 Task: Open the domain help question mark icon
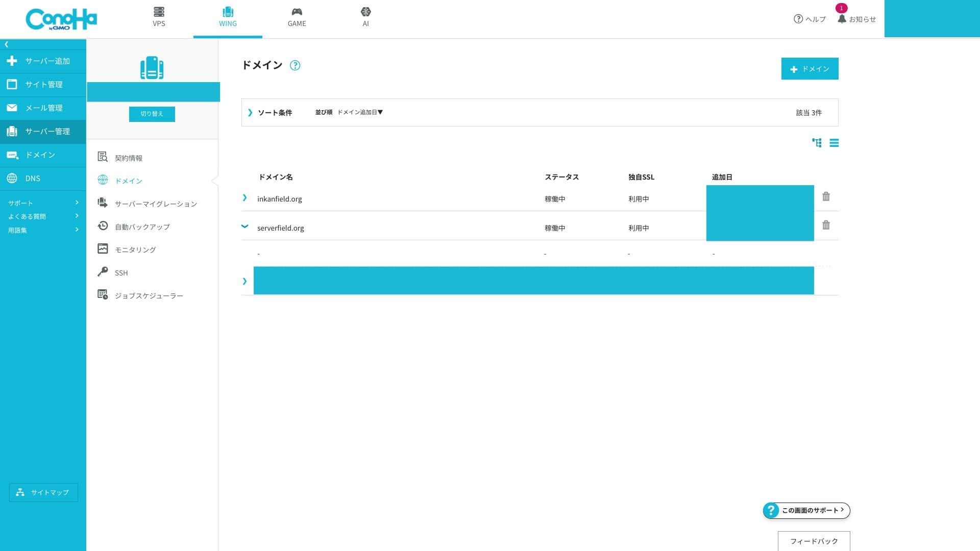click(x=295, y=65)
